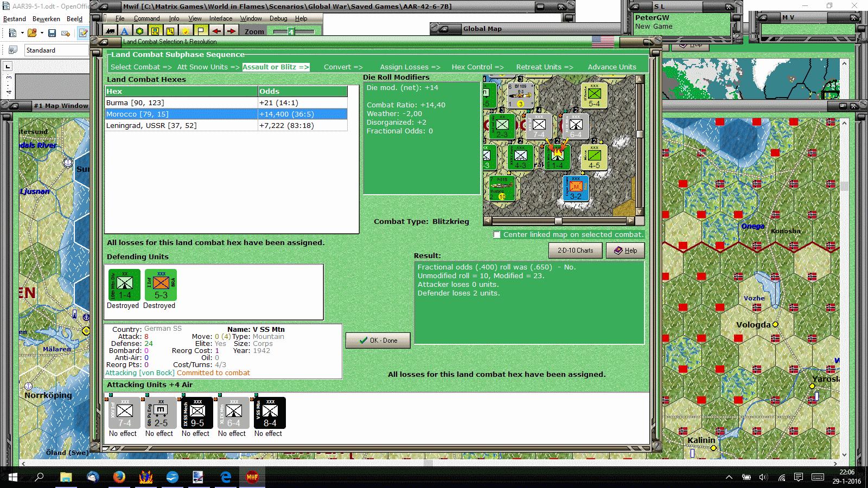868x488 pixels.
Task: Click the OpenOffice send email icon
Action: 66,33
